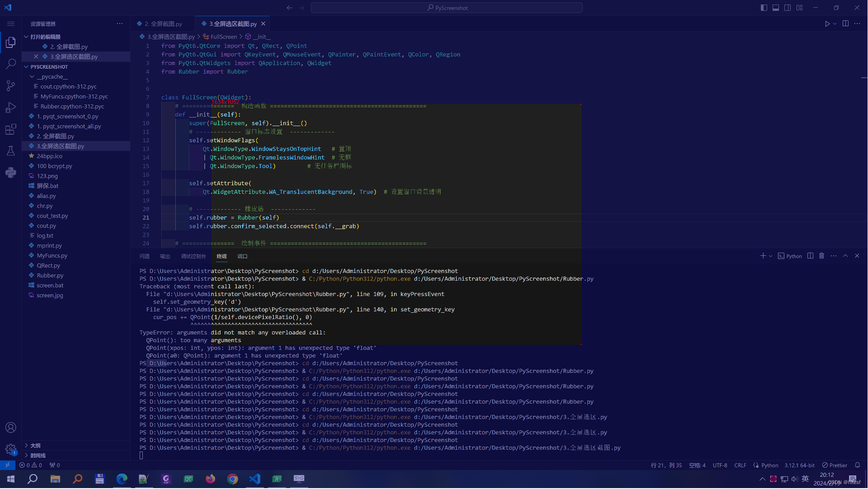Screen dimensions: 868x489
Task: Open the Explorer view in activity bar
Action: 11,42
